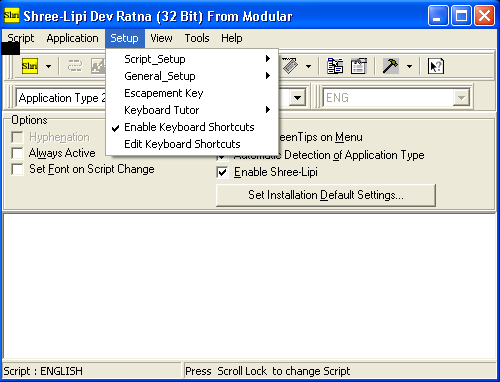
Task: Click the What's This help pointer icon
Action: (436, 66)
